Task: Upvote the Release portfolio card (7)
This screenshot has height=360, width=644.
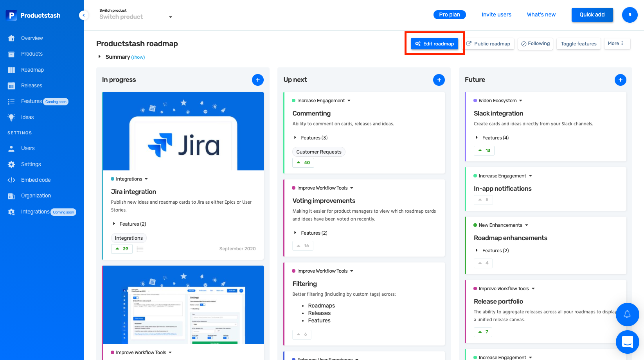Action: pos(483,332)
